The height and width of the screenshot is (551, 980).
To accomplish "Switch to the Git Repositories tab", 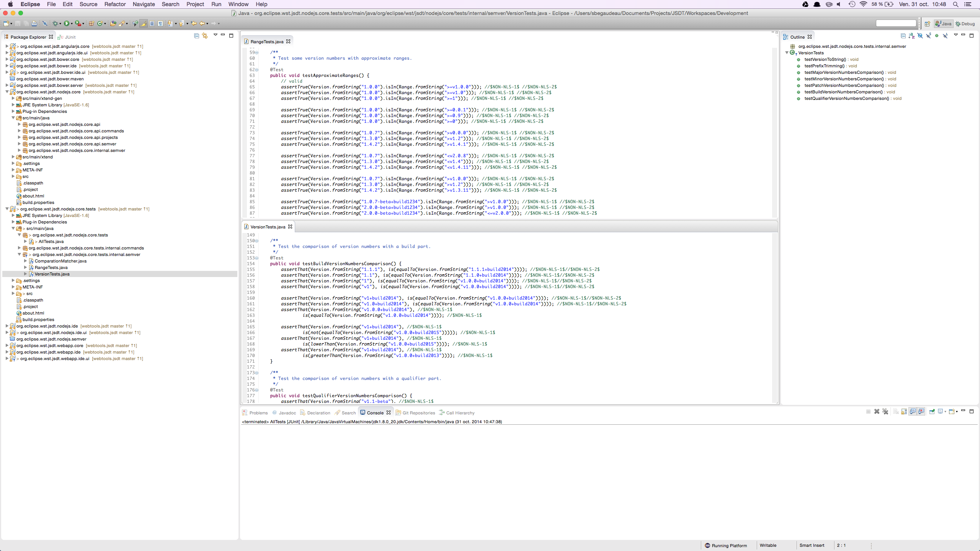I will (x=418, y=413).
